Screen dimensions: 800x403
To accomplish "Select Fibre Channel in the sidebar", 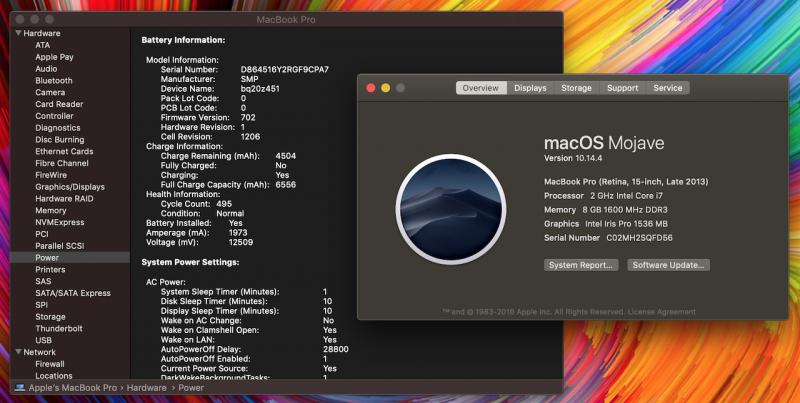I will point(62,163).
